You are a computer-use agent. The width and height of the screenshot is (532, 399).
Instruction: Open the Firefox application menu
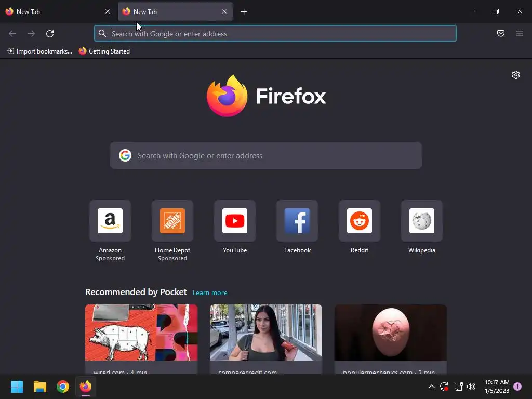(x=520, y=33)
